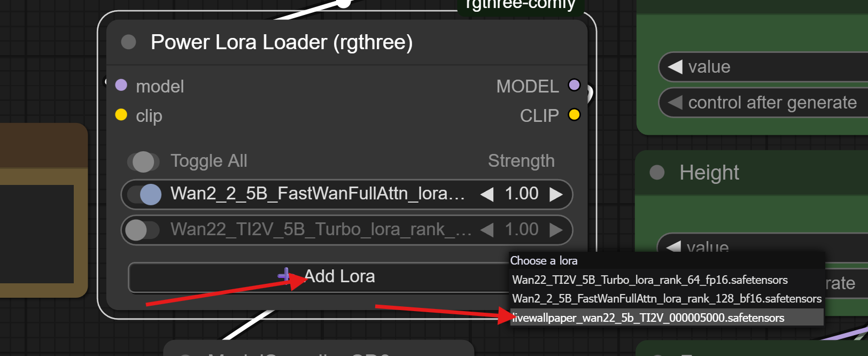Open the FastWanFullAttn lora name selector

(x=318, y=194)
